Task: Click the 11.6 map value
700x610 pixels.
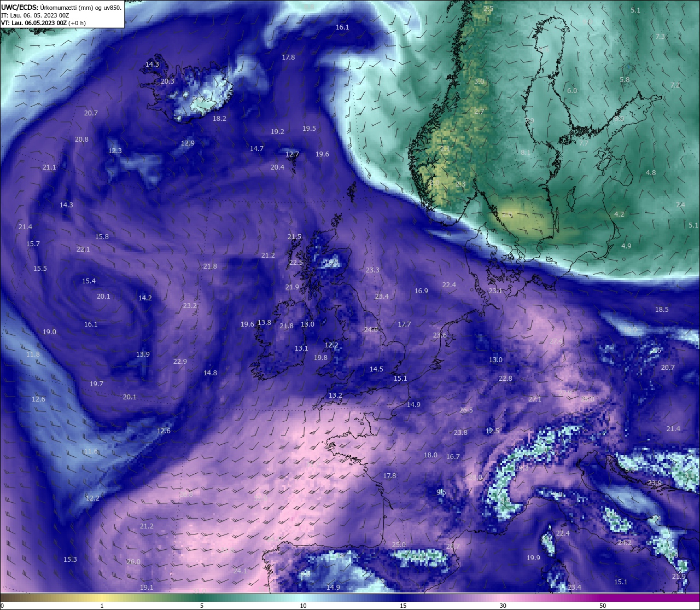Action: tap(91, 451)
